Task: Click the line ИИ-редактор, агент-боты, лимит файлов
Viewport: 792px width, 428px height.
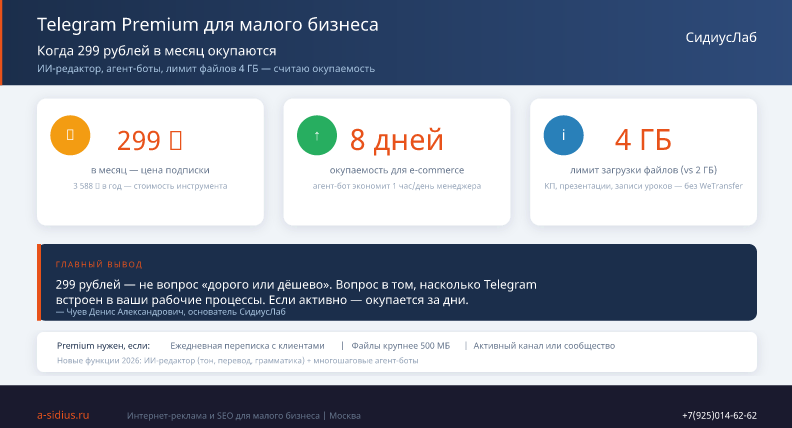Action: pyautogui.click(x=206, y=69)
